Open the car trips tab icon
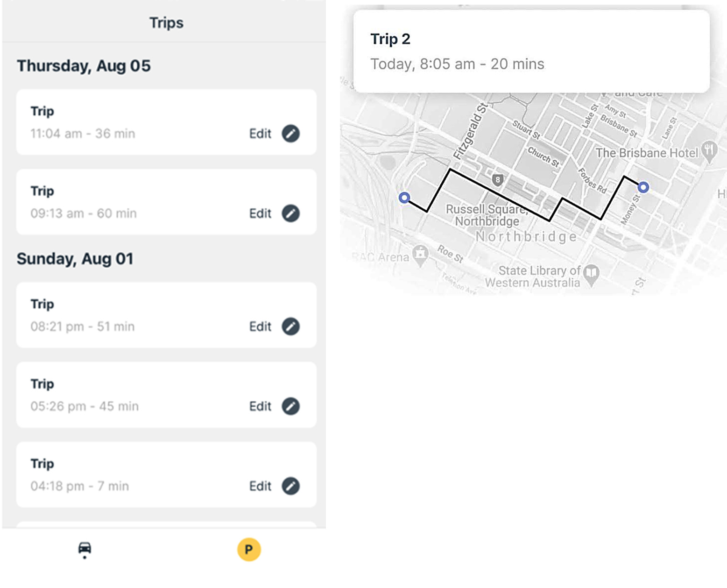The width and height of the screenshot is (727, 588). coord(85,549)
